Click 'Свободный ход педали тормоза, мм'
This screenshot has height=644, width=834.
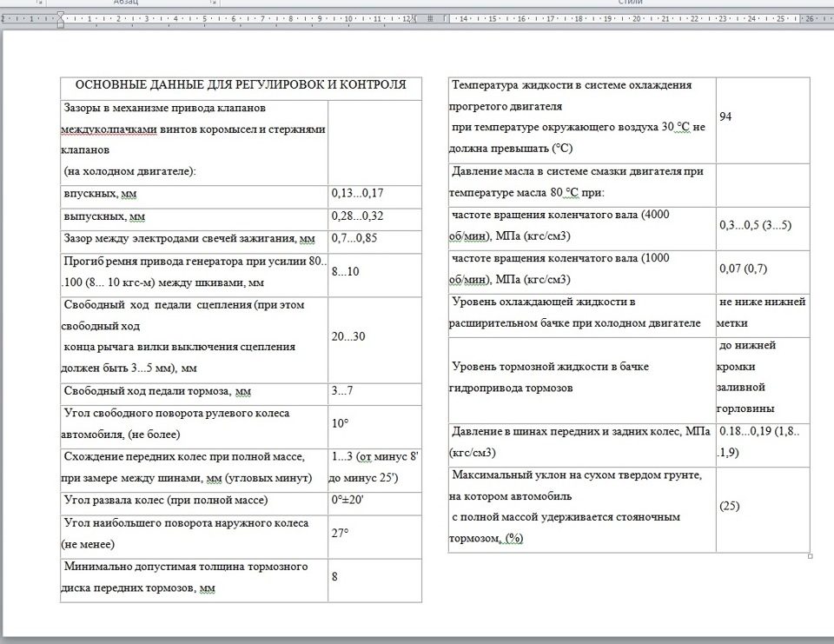157,391
